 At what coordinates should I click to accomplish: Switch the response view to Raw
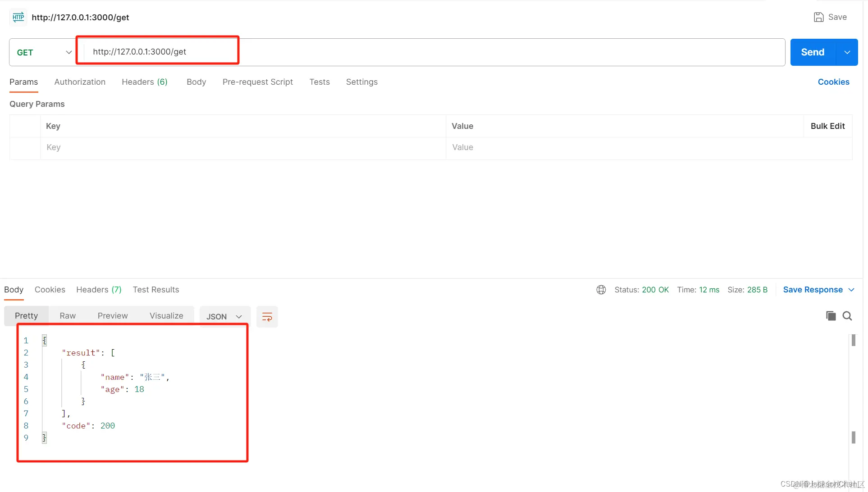68,316
